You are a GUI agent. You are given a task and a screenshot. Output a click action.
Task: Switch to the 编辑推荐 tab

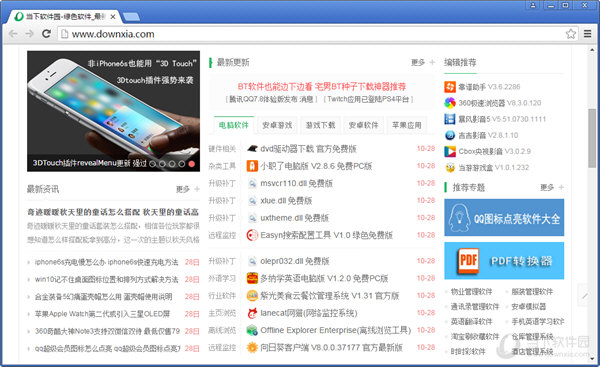click(460, 62)
